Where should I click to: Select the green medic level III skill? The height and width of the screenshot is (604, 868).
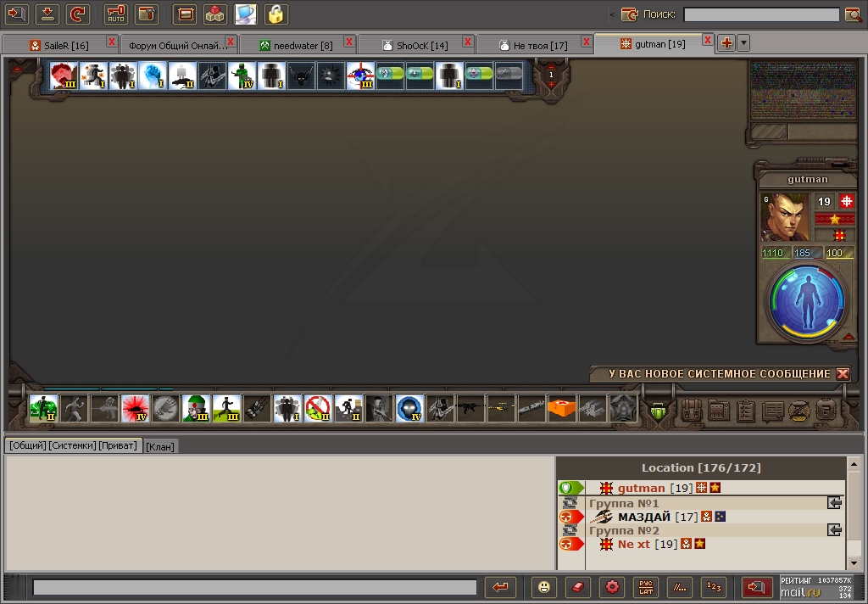pyautogui.click(x=196, y=408)
